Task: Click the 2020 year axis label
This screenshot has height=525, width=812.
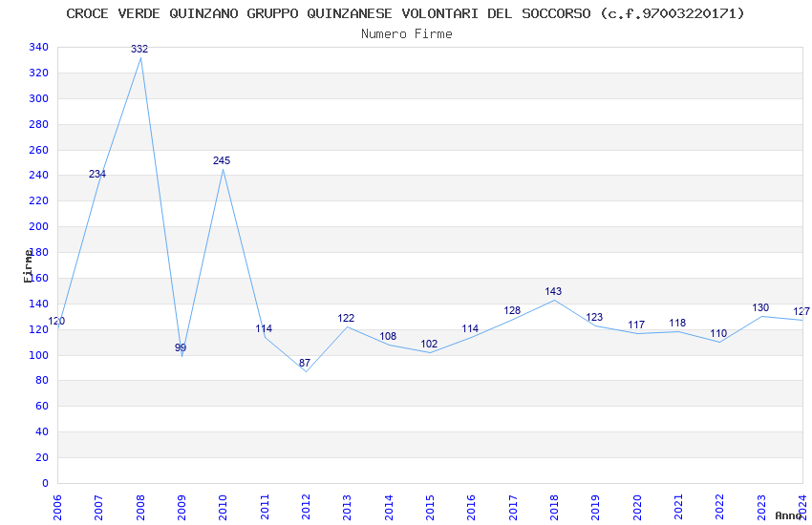Action: coord(637,507)
